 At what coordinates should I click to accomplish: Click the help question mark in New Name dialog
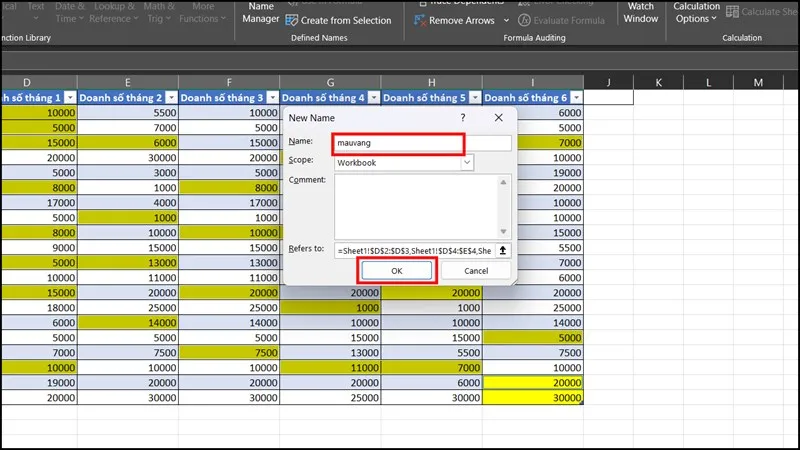pos(462,117)
